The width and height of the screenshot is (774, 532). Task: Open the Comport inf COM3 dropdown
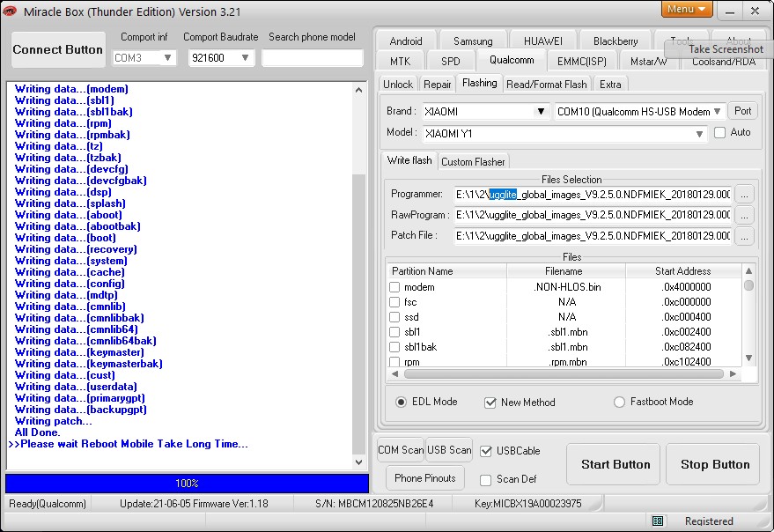point(167,58)
